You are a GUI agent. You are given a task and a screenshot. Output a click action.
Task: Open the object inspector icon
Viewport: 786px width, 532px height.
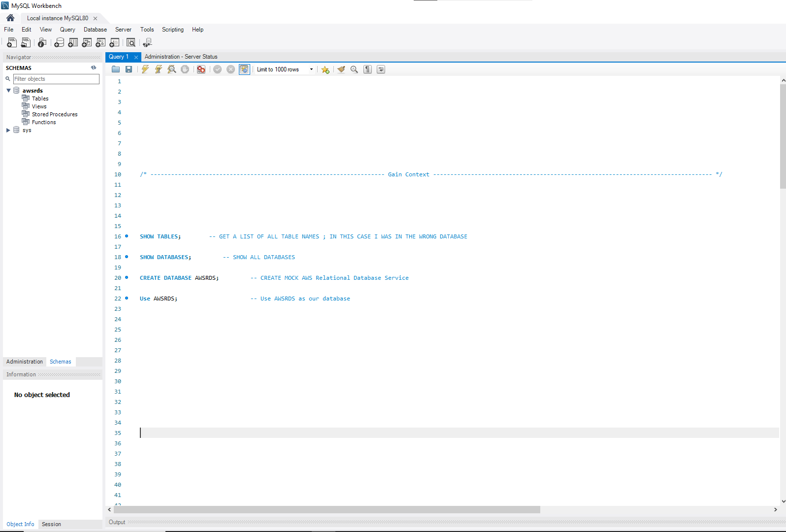tap(42, 43)
